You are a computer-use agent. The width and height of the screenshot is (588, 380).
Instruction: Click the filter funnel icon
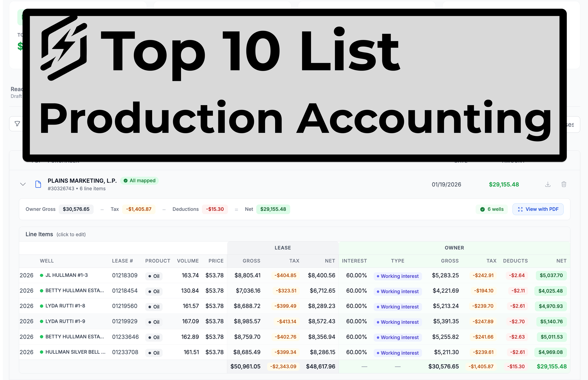click(x=17, y=124)
